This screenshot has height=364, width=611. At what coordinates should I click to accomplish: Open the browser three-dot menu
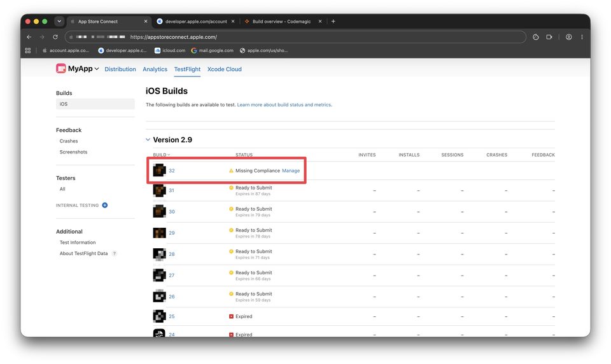coord(582,37)
